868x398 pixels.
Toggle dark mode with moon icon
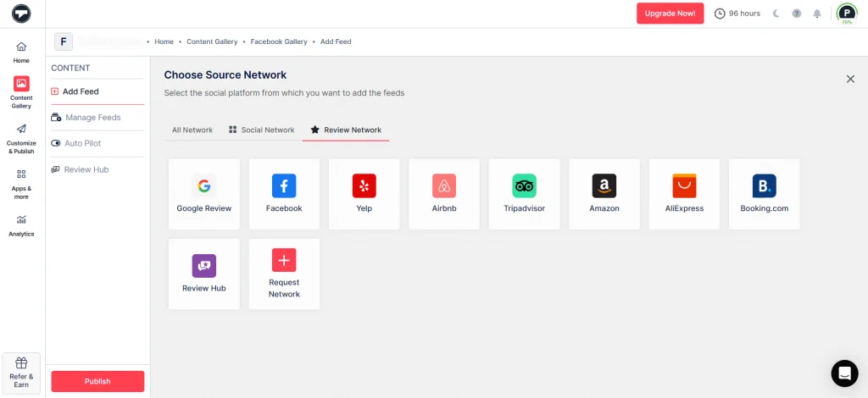pos(776,14)
